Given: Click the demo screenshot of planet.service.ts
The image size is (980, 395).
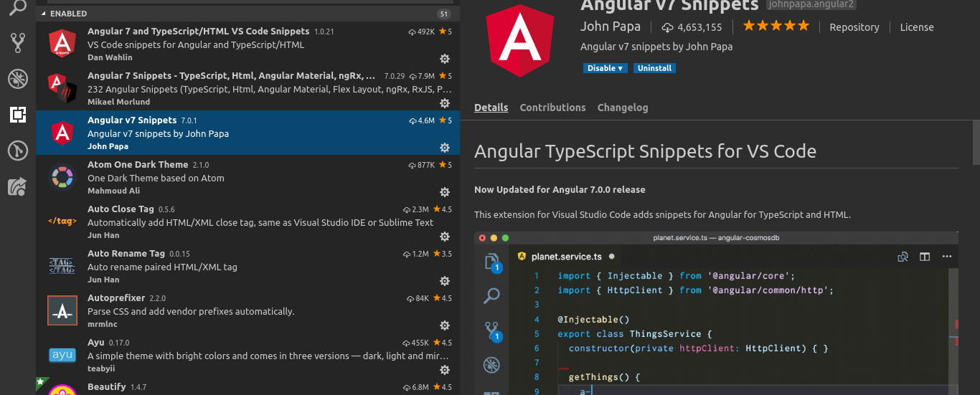Looking at the screenshot, I should coord(716,313).
